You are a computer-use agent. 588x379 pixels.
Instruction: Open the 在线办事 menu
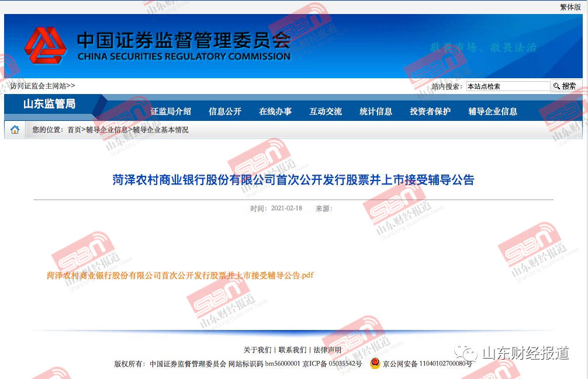pos(275,111)
